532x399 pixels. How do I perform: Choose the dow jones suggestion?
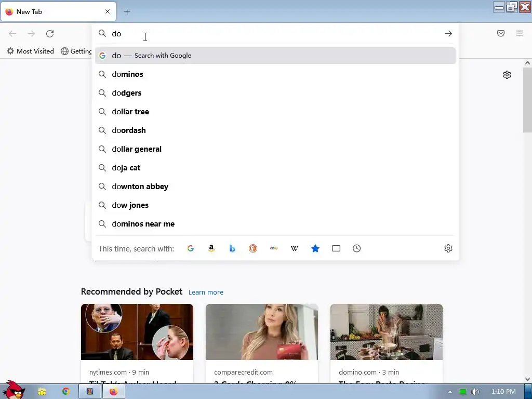tap(275, 205)
